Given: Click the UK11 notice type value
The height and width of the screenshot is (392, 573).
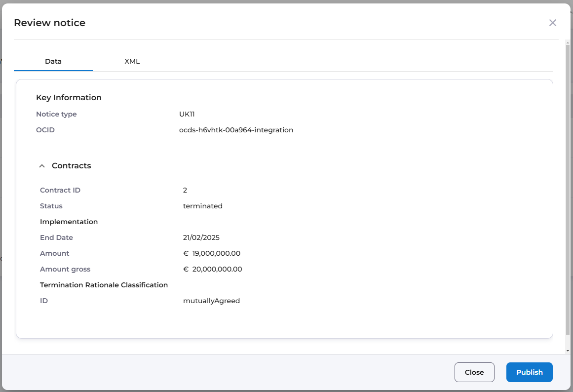Looking at the screenshot, I should (x=187, y=115).
